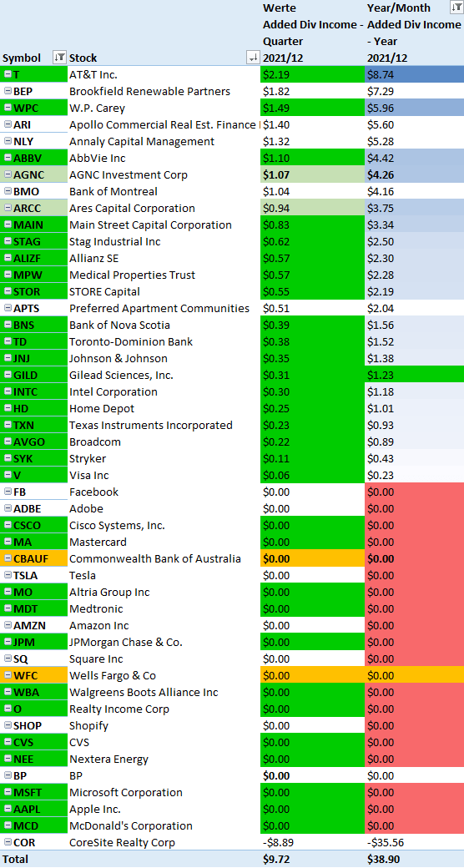This screenshot has width=464, height=868.
Task: Select the Main Street Capital Corporation cell
Action: (x=164, y=225)
